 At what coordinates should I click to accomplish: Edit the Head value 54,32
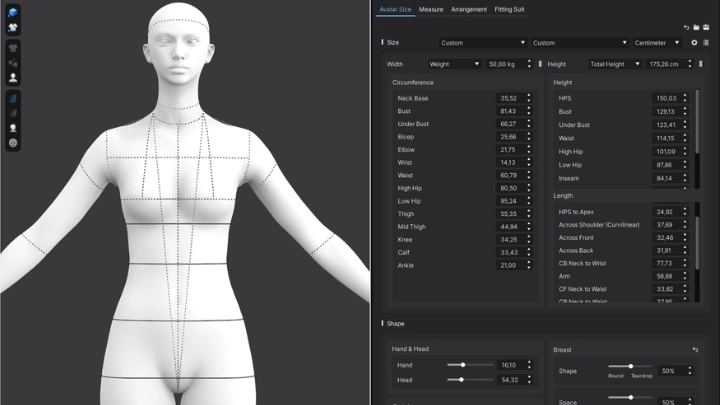coord(510,380)
